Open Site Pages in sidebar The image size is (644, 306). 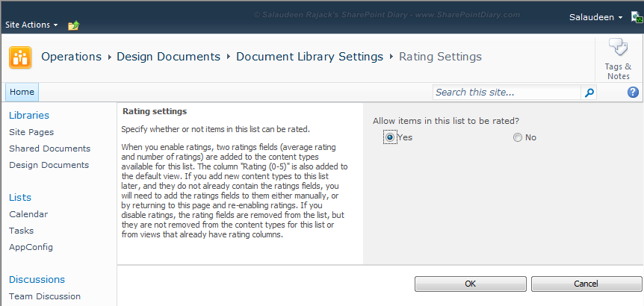31,132
